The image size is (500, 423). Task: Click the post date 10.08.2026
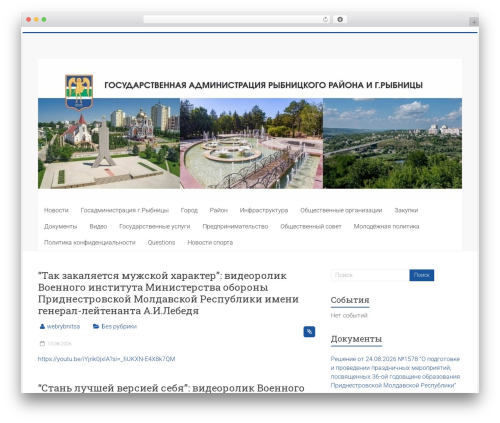point(59,344)
